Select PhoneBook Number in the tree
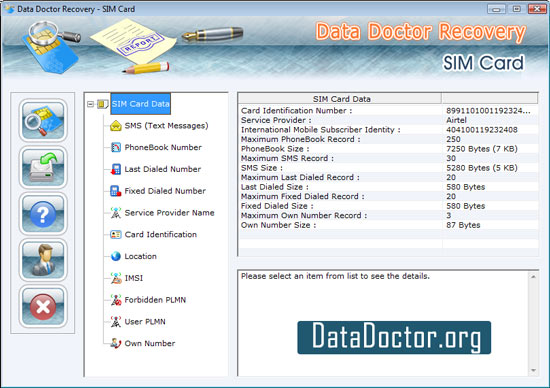 pyautogui.click(x=163, y=147)
